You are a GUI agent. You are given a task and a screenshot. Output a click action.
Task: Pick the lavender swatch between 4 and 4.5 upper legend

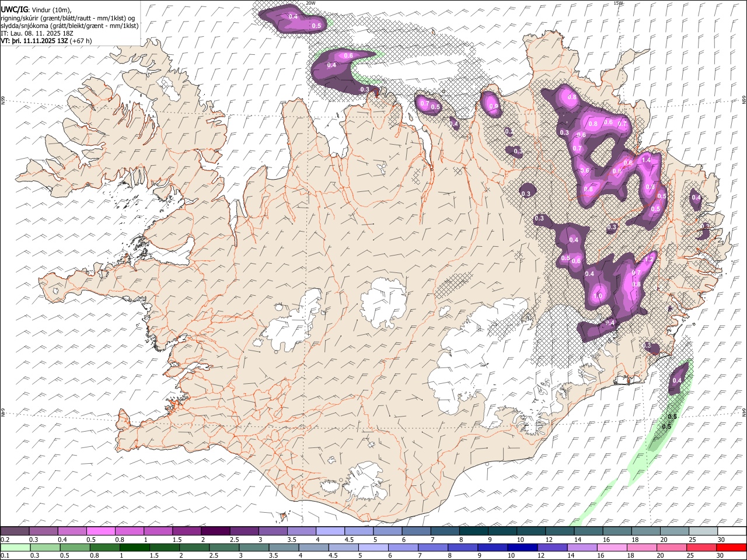click(x=330, y=531)
